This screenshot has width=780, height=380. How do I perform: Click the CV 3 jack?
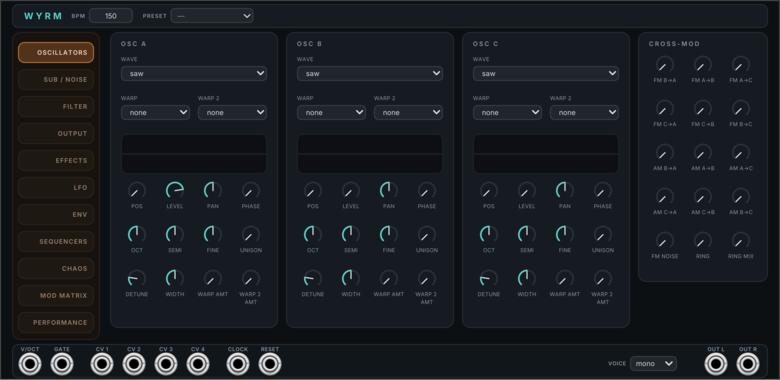pyautogui.click(x=166, y=364)
